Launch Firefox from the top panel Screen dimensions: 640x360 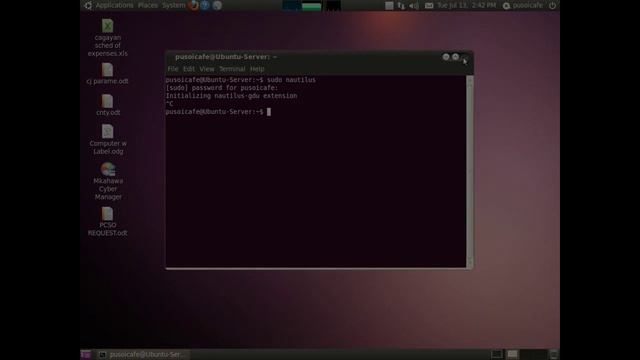(193, 5)
